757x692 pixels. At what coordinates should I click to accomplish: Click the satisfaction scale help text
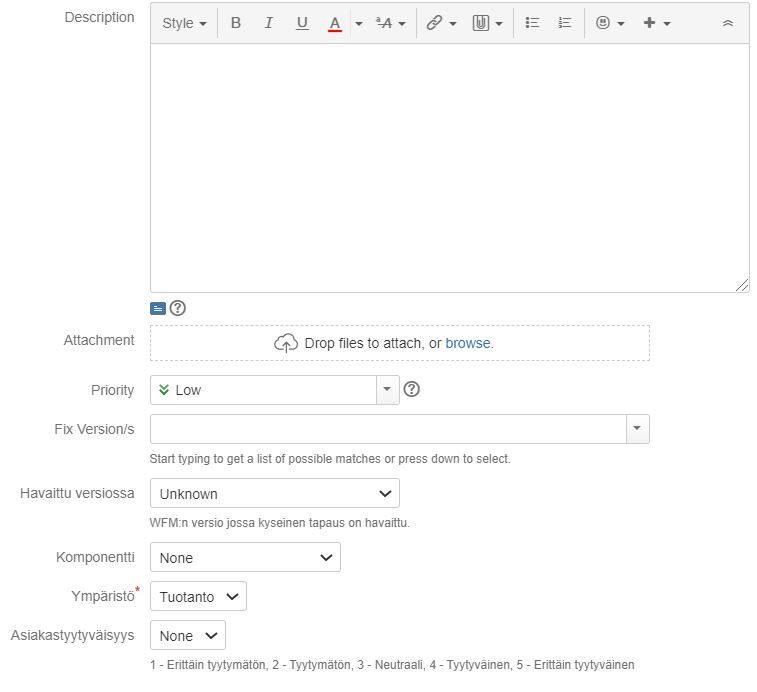[x=392, y=665]
